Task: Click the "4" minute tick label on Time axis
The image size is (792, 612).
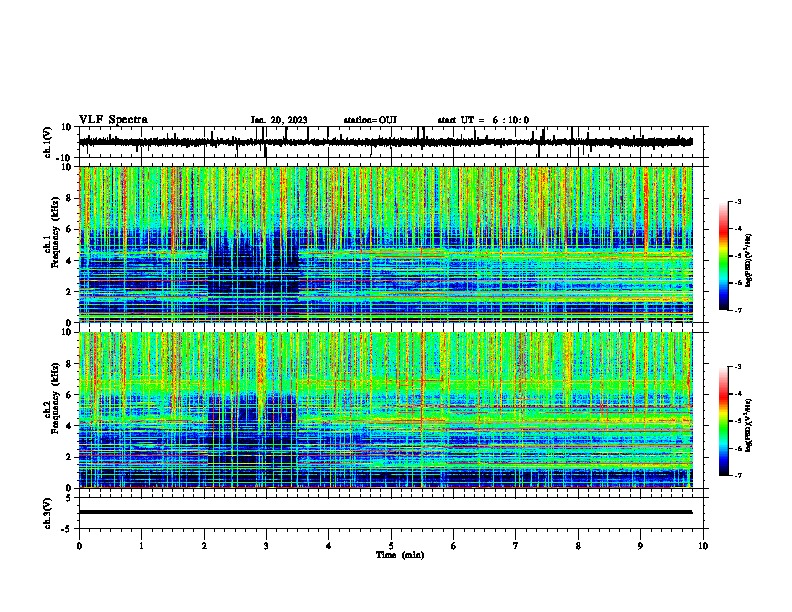Action: click(x=328, y=546)
